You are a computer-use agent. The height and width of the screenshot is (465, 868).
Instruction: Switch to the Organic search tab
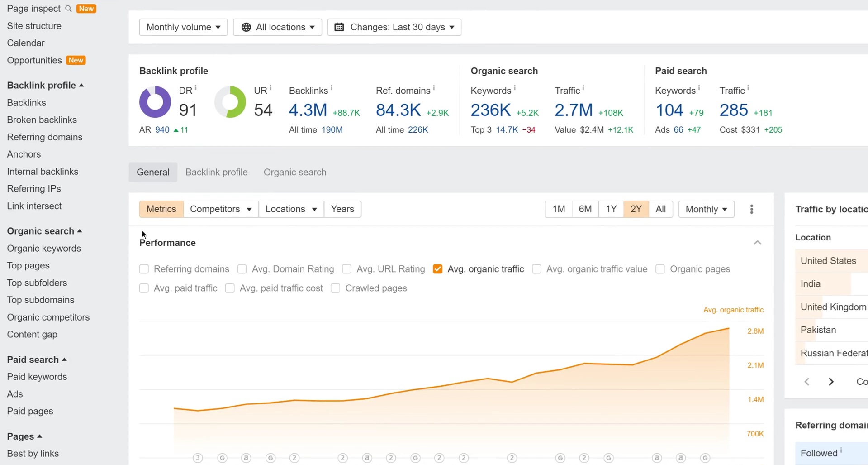pos(295,172)
